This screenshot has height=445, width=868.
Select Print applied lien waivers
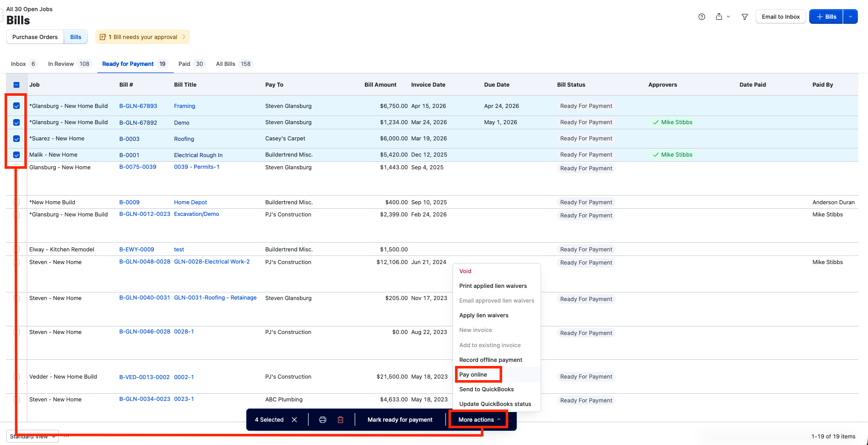click(x=493, y=286)
